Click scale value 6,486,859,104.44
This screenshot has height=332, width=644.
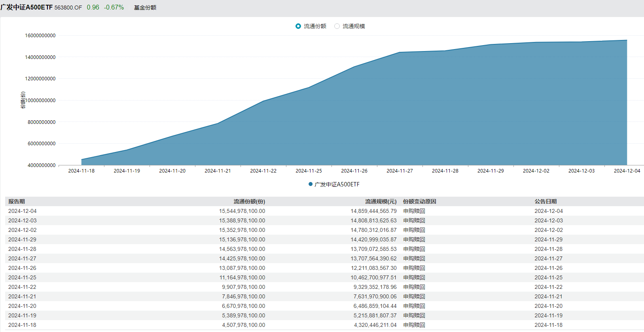(x=375, y=306)
